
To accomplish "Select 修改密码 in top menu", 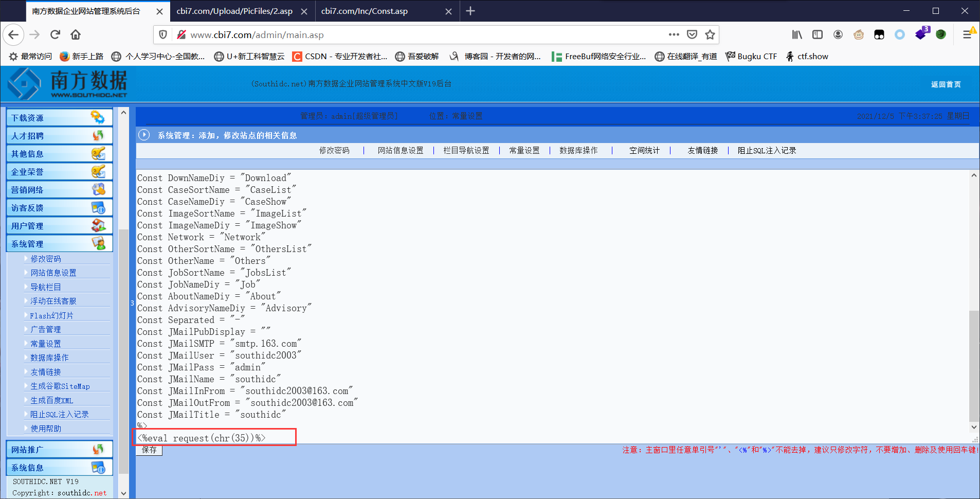I will coord(334,150).
